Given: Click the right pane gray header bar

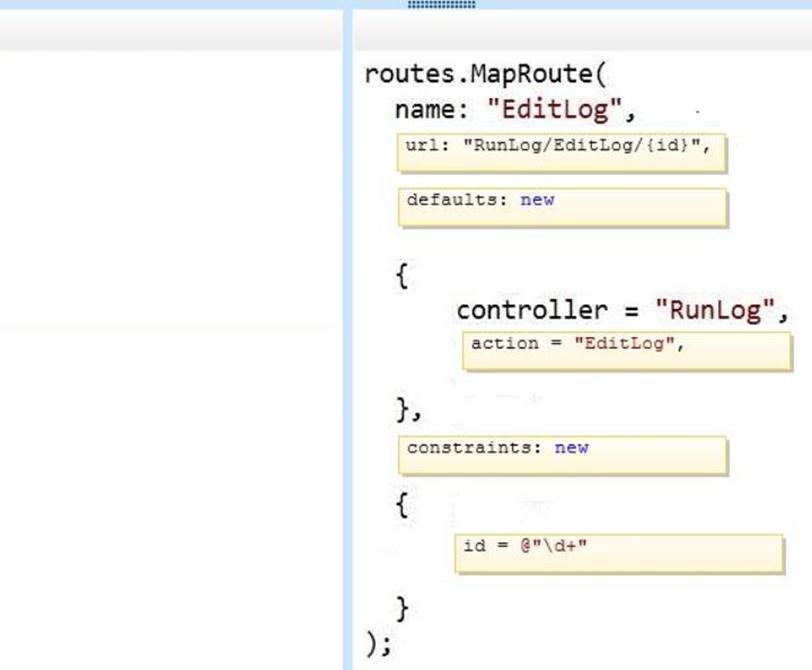Looking at the screenshot, I should point(582,31).
